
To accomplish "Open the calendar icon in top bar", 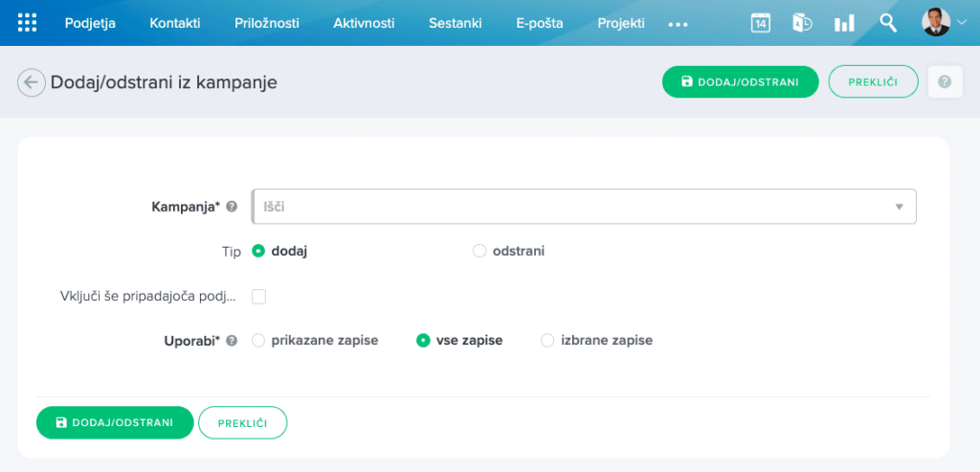I will [x=761, y=23].
